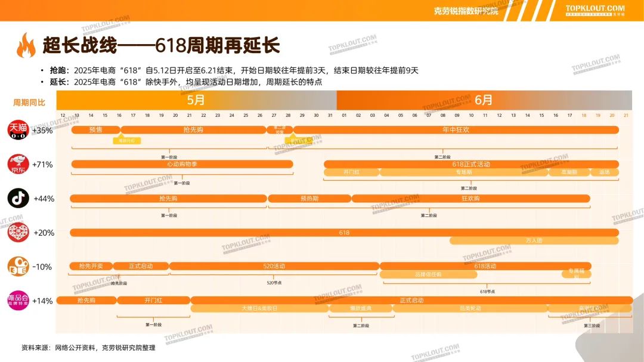
Task: Click the Pinduoduo 万人团 sub-bar
Action: click(534, 240)
